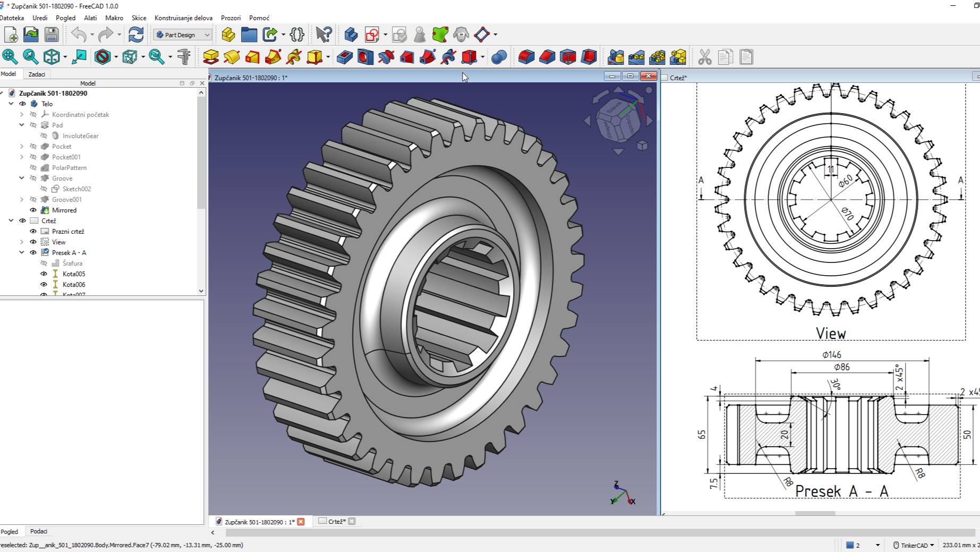Open the Part Design workbench dropdown

(x=183, y=35)
